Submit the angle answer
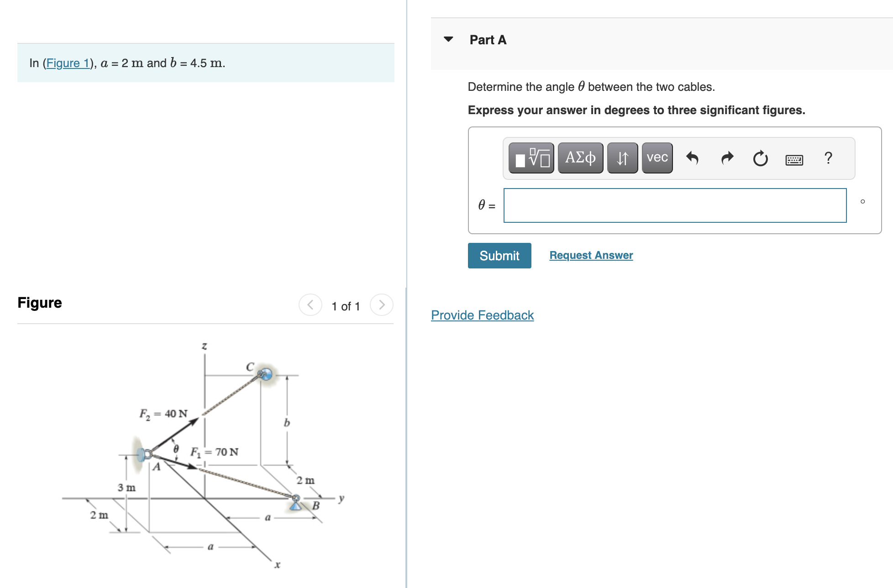This screenshot has height=588, width=893. point(499,255)
